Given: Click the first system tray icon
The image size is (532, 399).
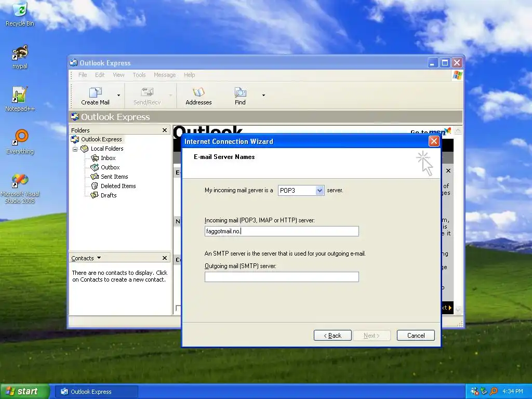Looking at the screenshot, I should (475, 392).
